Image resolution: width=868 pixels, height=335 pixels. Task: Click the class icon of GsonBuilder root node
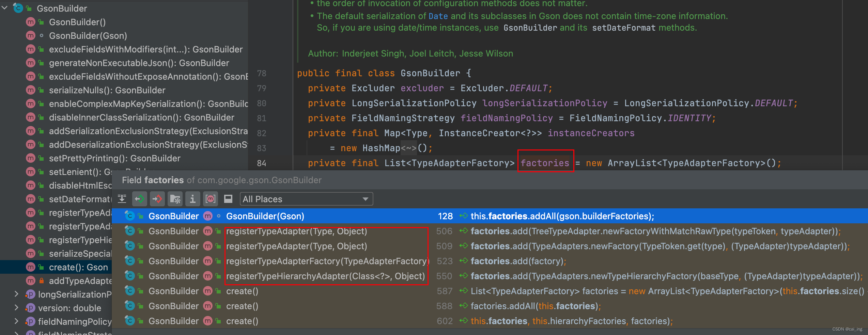[18, 8]
